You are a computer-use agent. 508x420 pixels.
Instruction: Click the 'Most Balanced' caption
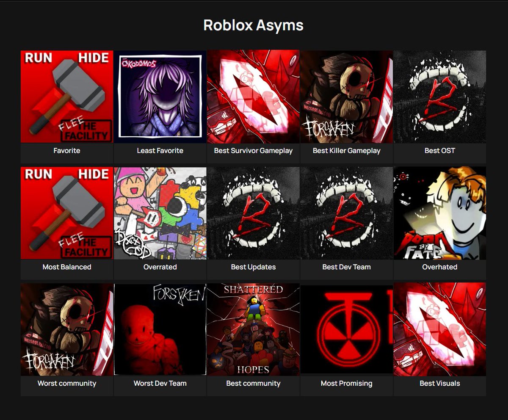point(67,267)
